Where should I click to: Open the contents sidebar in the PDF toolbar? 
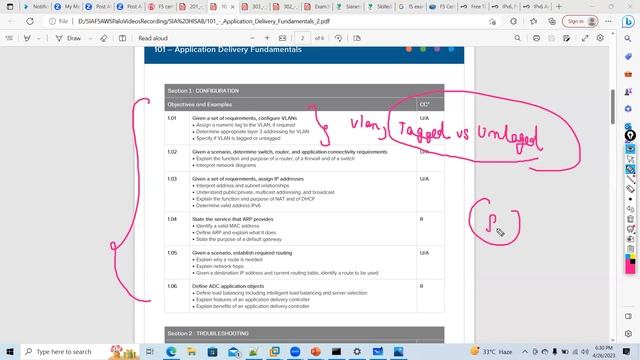point(9,38)
